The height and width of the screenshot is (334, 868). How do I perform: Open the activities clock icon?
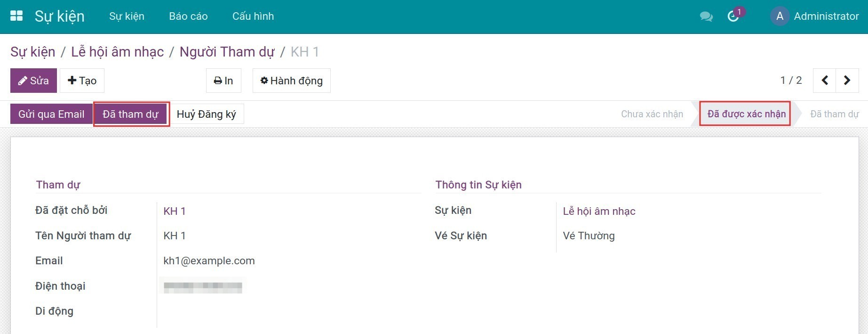[x=733, y=16]
